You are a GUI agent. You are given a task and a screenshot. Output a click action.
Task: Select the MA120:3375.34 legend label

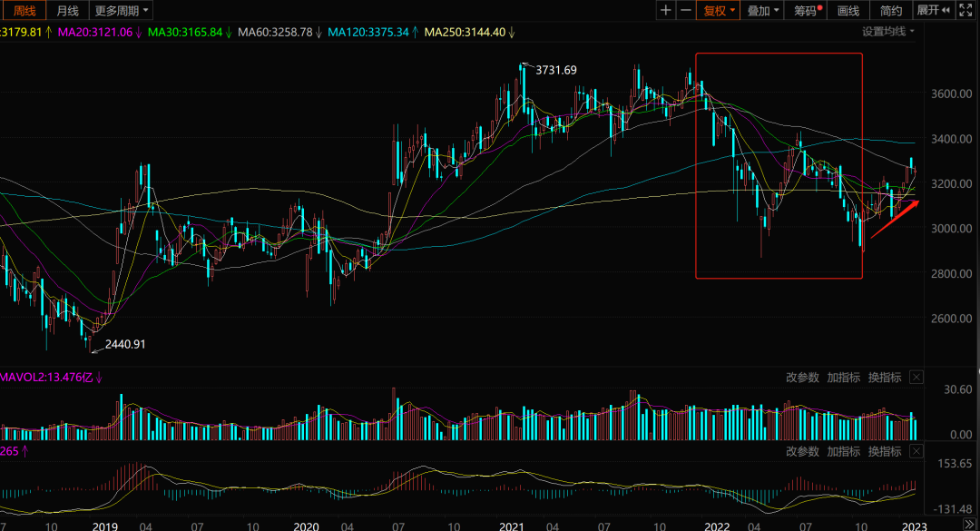368,32
